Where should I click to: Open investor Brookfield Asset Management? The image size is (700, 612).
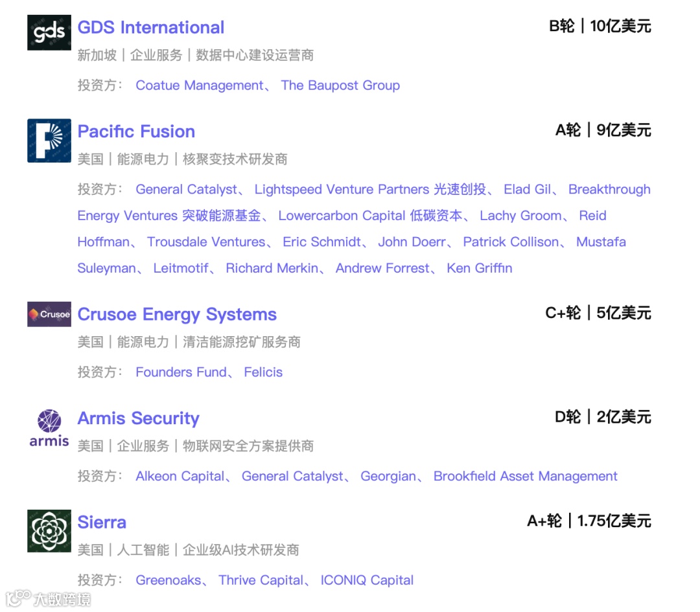(x=526, y=476)
